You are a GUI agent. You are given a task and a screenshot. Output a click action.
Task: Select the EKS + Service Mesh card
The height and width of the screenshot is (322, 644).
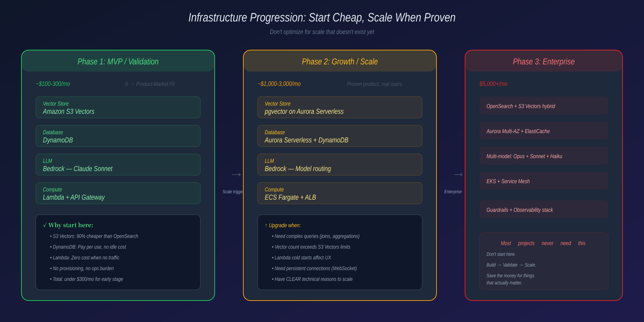tap(544, 181)
